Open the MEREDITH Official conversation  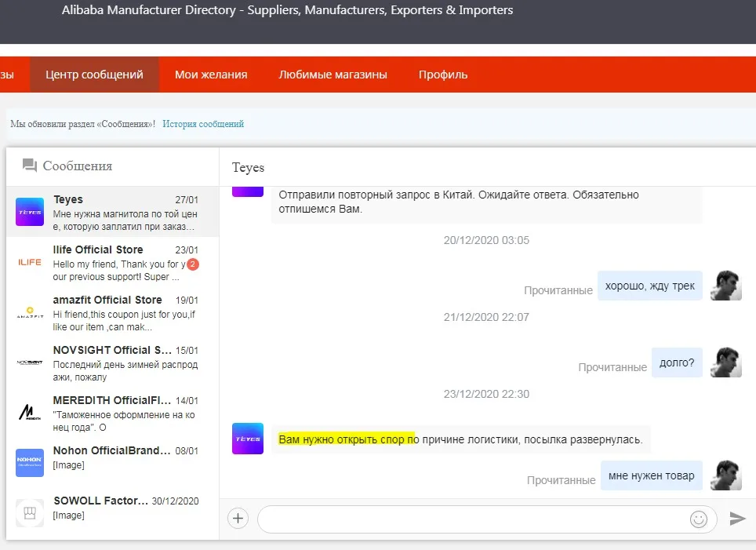coord(113,413)
